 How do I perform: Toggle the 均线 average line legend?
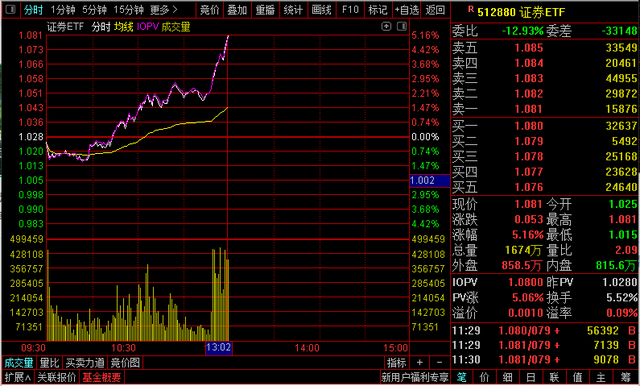tap(124, 27)
